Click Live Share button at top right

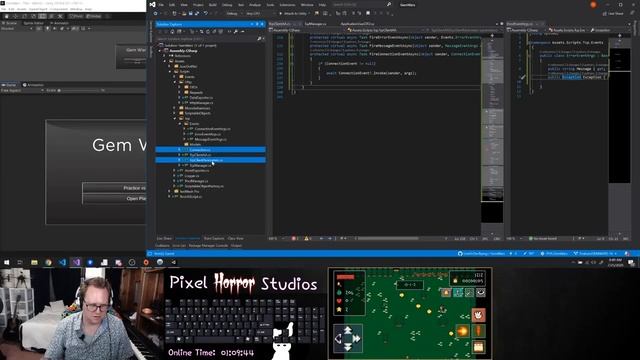[613, 13]
